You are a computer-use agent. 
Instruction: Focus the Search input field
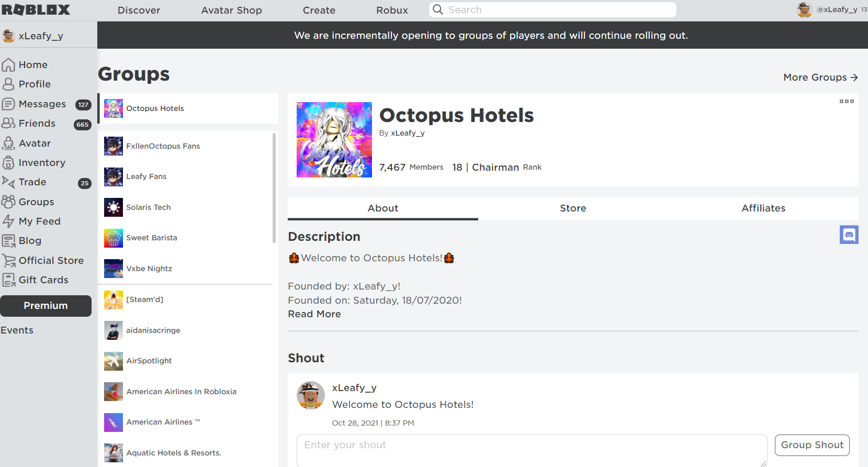point(553,9)
